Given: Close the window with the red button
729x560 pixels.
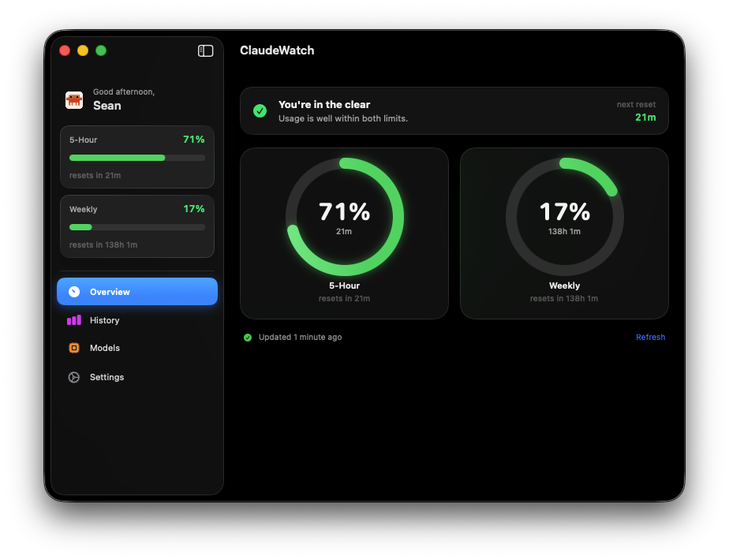Looking at the screenshot, I should pyautogui.click(x=65, y=50).
